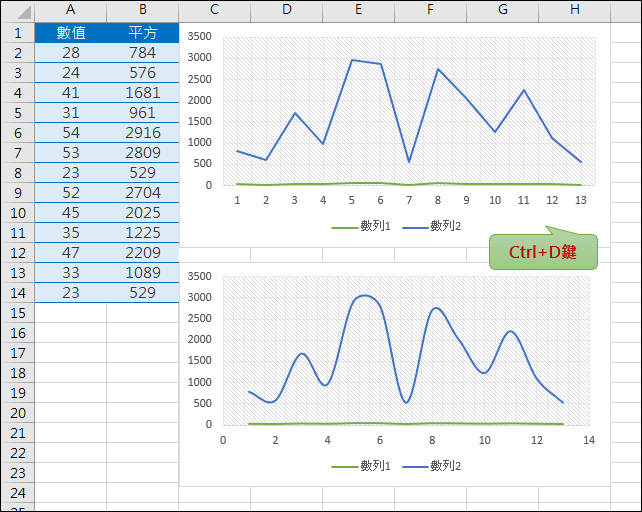The height and width of the screenshot is (512, 642).
Task: Select cell containing 1681
Action: tap(142, 93)
